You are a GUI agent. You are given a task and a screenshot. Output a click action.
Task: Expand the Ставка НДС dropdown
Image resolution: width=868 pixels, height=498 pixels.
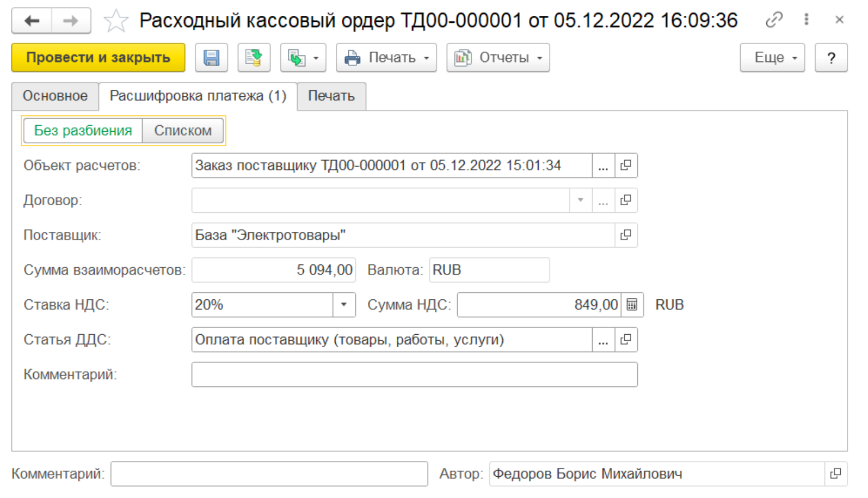point(344,305)
